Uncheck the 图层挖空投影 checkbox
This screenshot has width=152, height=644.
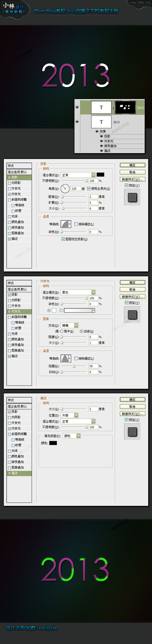[63, 239]
